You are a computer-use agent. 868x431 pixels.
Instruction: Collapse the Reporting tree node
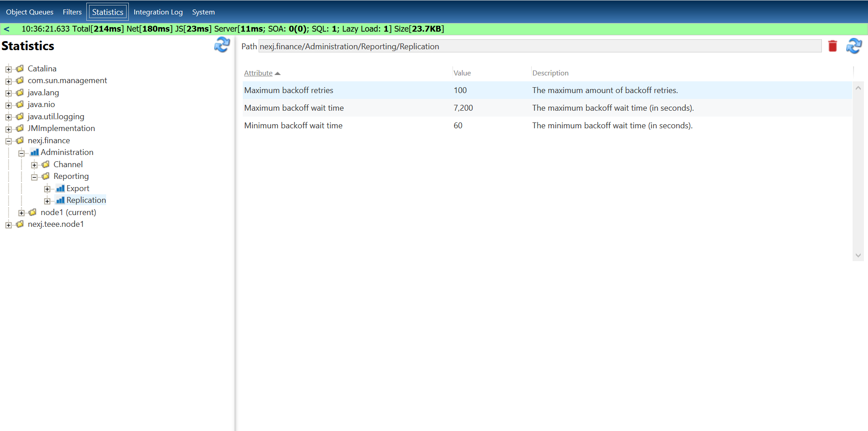coord(34,176)
